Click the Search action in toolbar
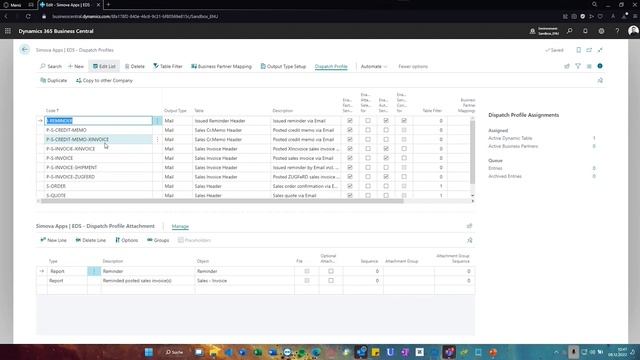The width and height of the screenshot is (640, 360). coord(51,66)
